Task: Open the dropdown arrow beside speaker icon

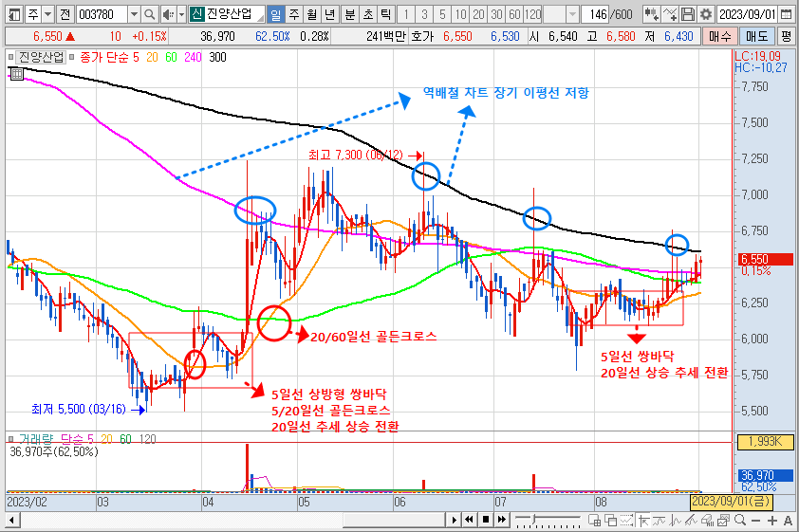Action: [181, 14]
